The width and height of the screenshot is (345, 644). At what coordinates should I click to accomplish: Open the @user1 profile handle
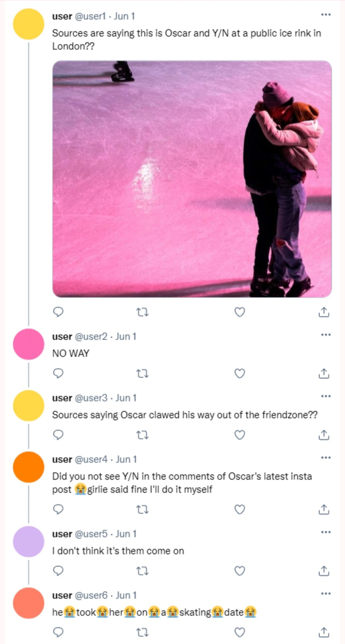pos(90,16)
